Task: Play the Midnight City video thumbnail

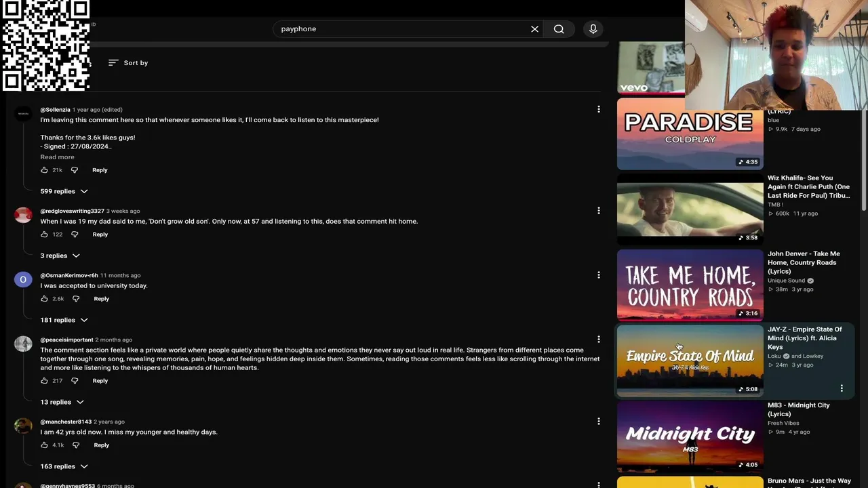Action: coord(690,438)
